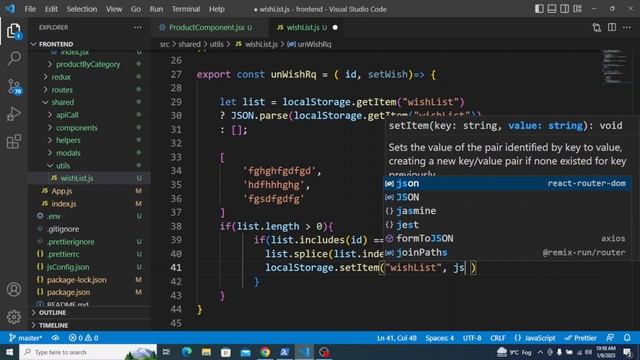Expand the redux folder

tap(61, 77)
